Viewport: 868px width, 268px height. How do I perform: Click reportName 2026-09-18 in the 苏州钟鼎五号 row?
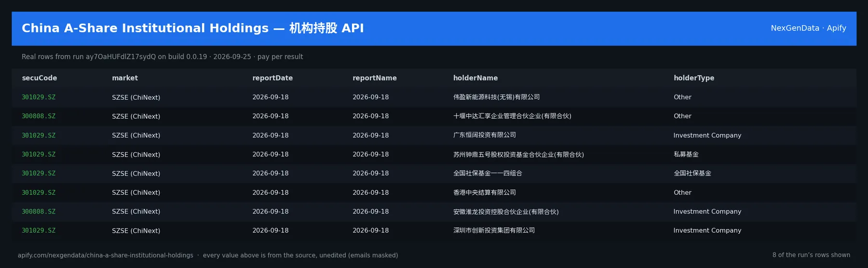[x=371, y=155]
